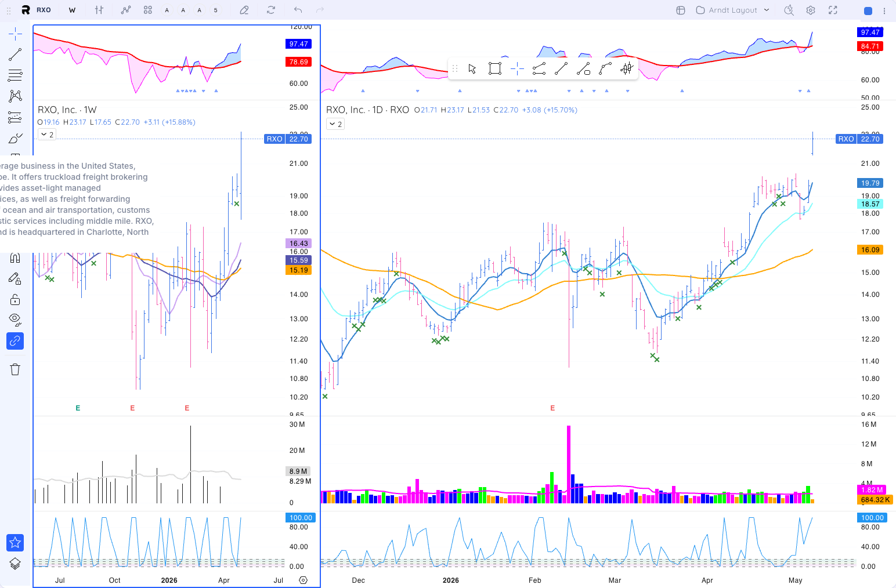Open time axis settings gear on weekly chart
The height and width of the screenshot is (588, 896).
coord(303,580)
